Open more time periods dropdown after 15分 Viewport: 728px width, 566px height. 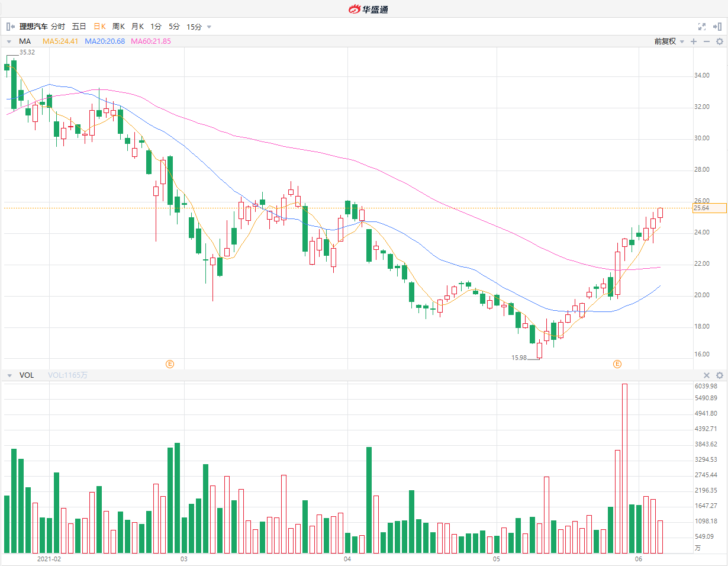click(209, 27)
